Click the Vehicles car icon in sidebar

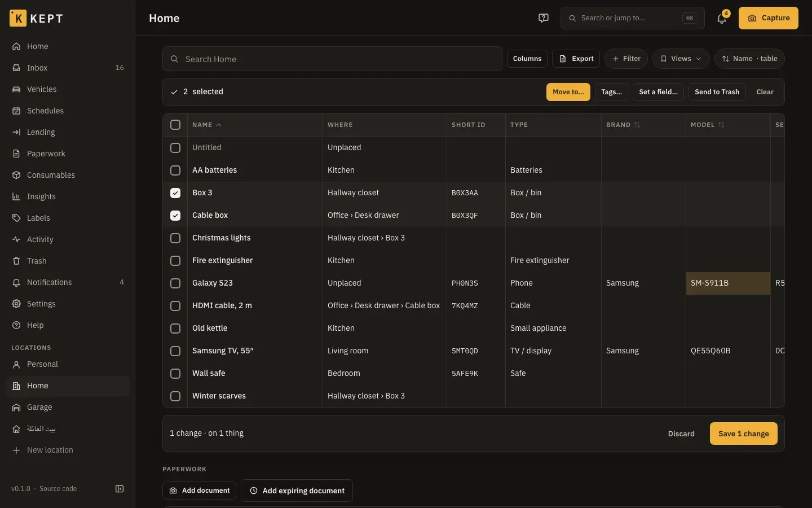[16, 89]
